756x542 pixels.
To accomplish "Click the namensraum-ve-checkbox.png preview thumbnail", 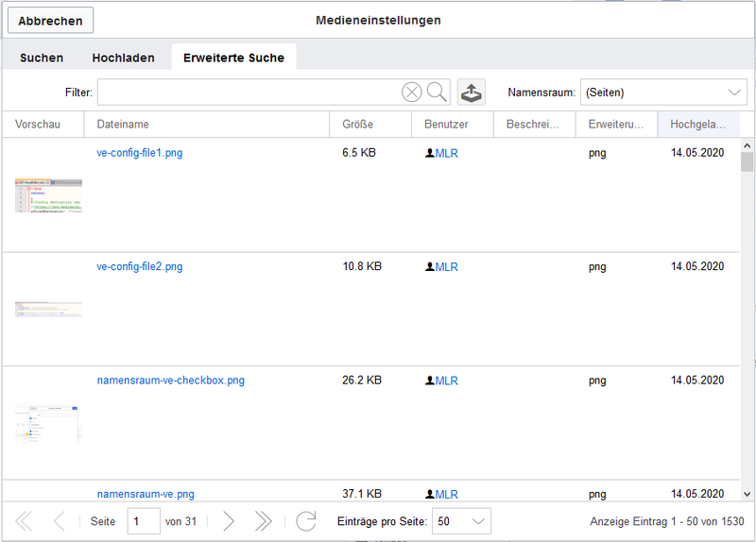I will point(49,424).
